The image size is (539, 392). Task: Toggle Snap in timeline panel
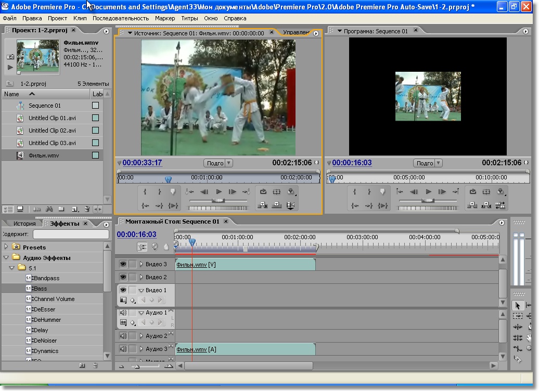tap(142, 246)
